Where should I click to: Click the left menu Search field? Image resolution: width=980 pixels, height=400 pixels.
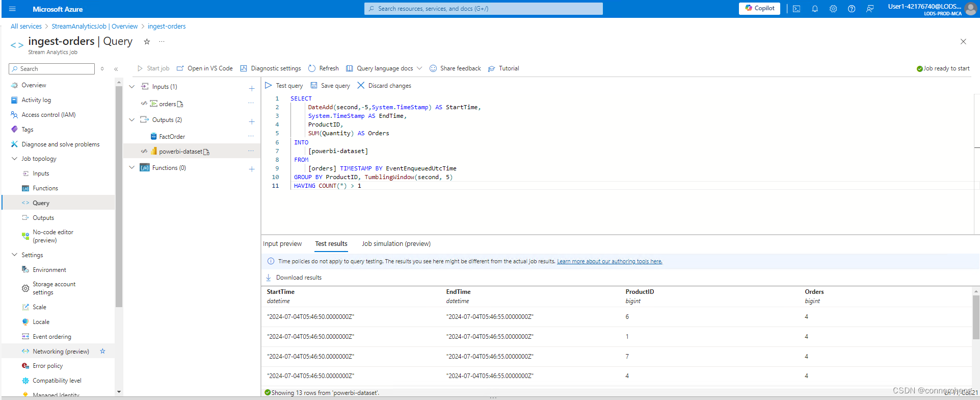point(51,69)
